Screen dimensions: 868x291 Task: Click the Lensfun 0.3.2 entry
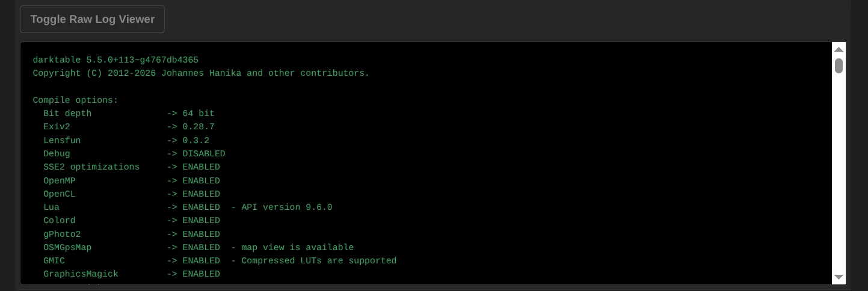[126, 141]
